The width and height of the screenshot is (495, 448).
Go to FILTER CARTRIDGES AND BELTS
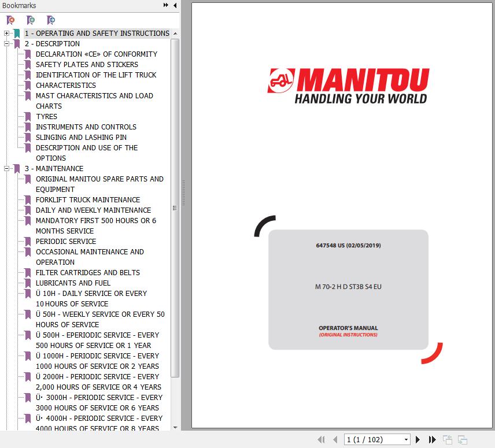tap(88, 273)
